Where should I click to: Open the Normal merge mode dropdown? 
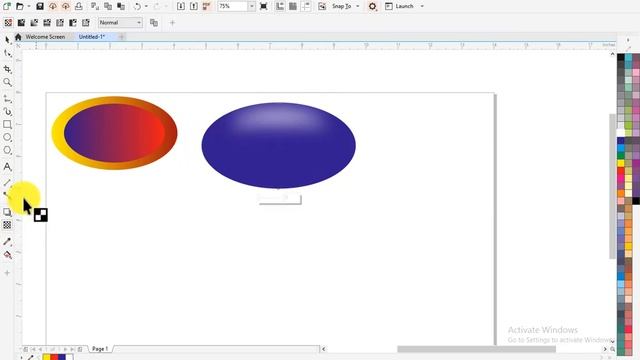120,22
